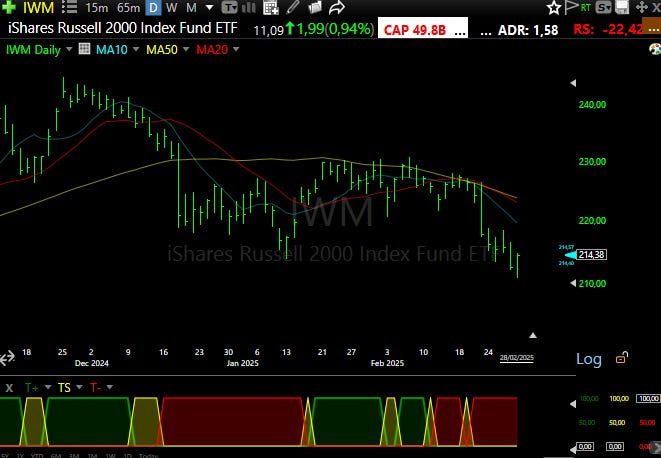This screenshot has width=661, height=458.
Task: Click the bar chart style icon
Action: tap(249, 7)
